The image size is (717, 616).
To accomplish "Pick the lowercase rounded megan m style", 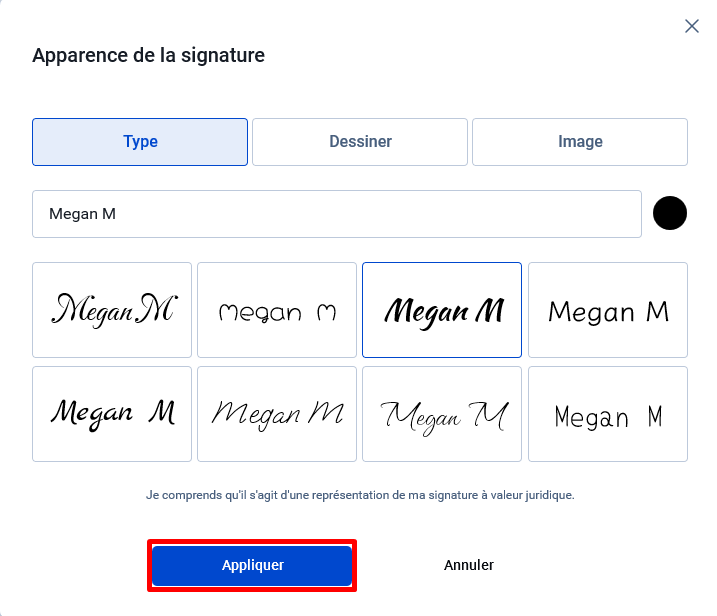I will [277, 310].
